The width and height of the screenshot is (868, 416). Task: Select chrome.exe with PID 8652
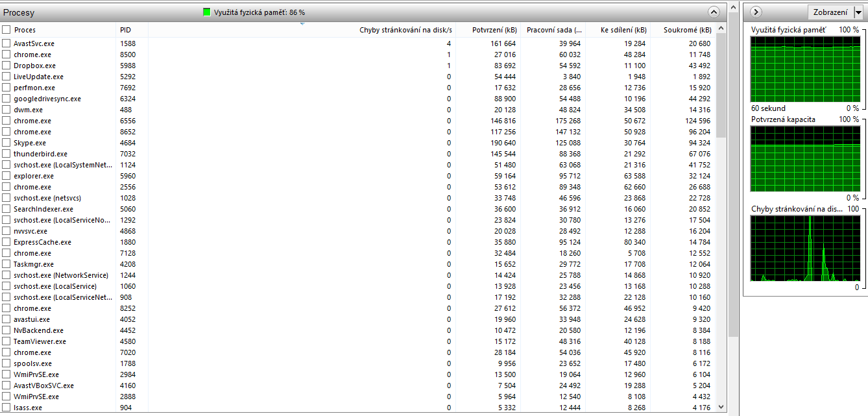(32, 132)
